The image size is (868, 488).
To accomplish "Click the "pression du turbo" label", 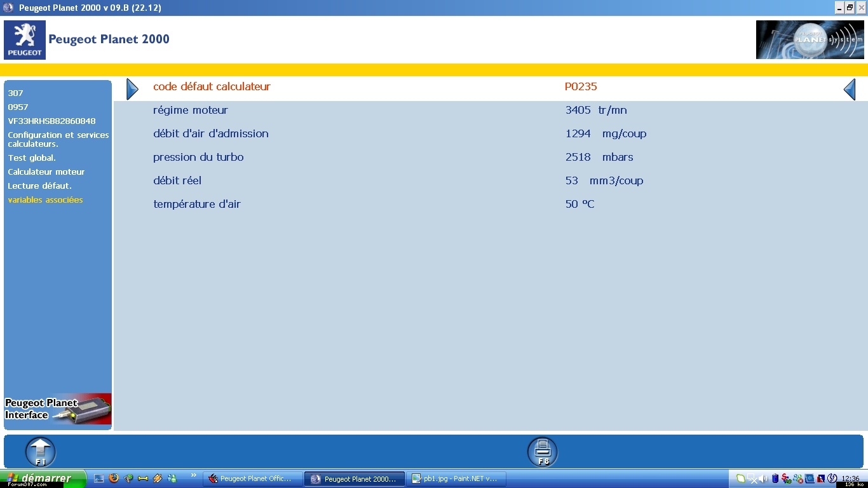I will click(198, 157).
